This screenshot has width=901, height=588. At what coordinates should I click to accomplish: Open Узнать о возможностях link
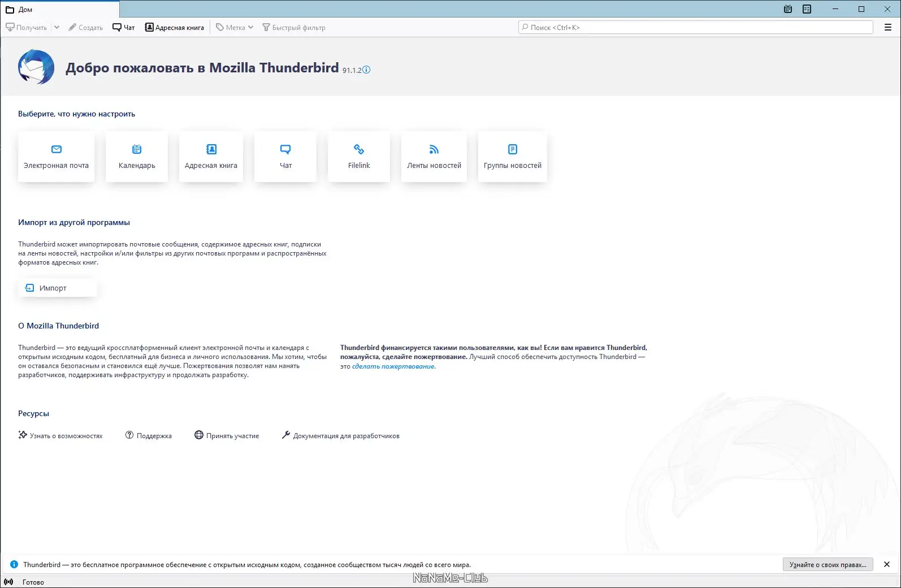pos(60,435)
